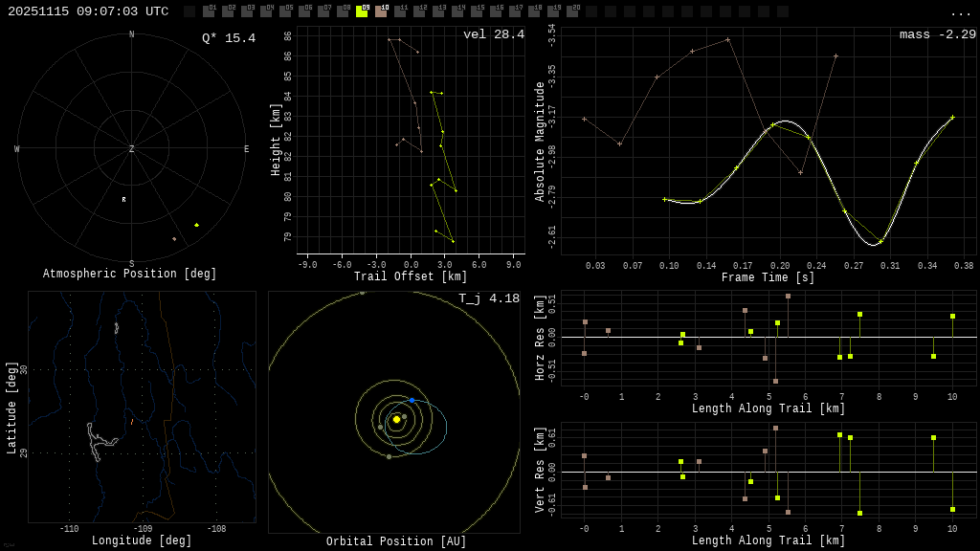Select station square labeled 05
Screen dimensions: 980x551
point(285,11)
